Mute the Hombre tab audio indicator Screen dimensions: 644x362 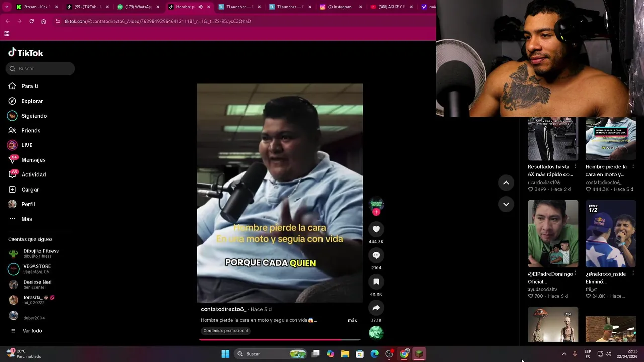tap(200, 7)
